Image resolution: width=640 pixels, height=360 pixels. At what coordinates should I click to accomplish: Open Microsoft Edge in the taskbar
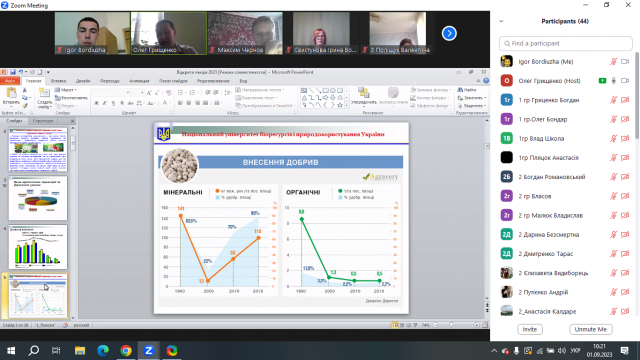tap(103, 350)
